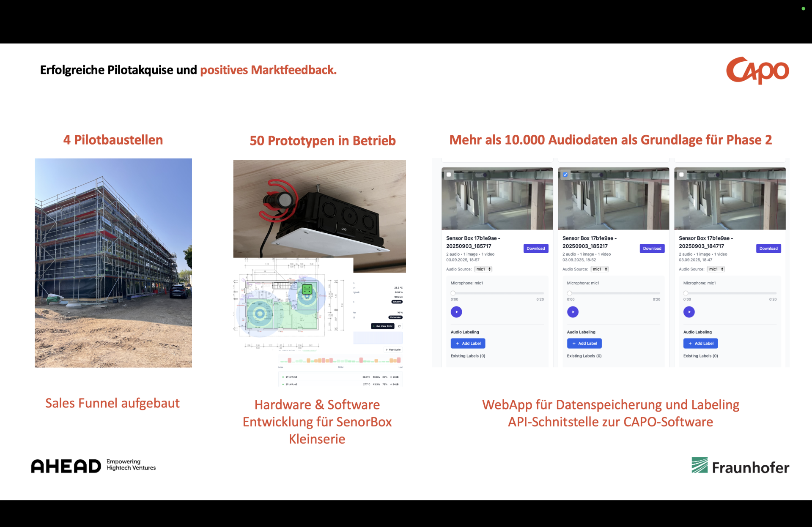This screenshot has width=812, height=527.
Task: Add Label to Sensor Box 185217 audio
Action: tap(584, 343)
